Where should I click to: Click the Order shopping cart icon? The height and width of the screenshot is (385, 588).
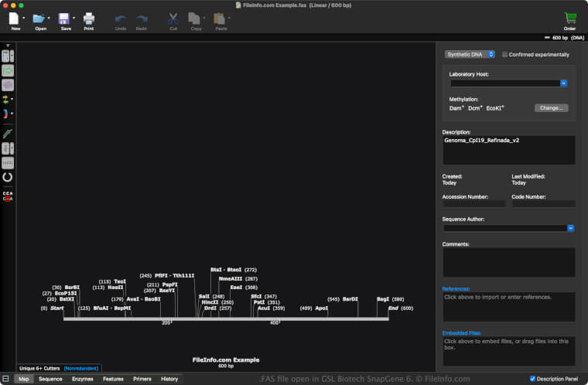click(x=570, y=18)
